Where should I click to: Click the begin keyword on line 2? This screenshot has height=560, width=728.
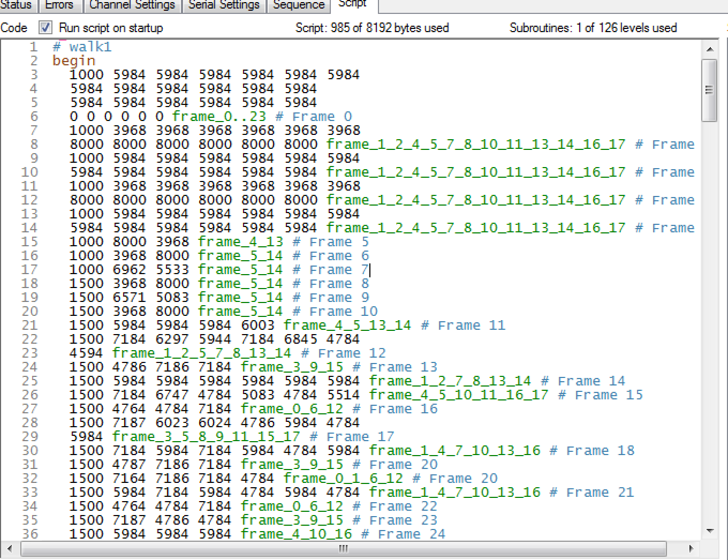[x=73, y=60]
